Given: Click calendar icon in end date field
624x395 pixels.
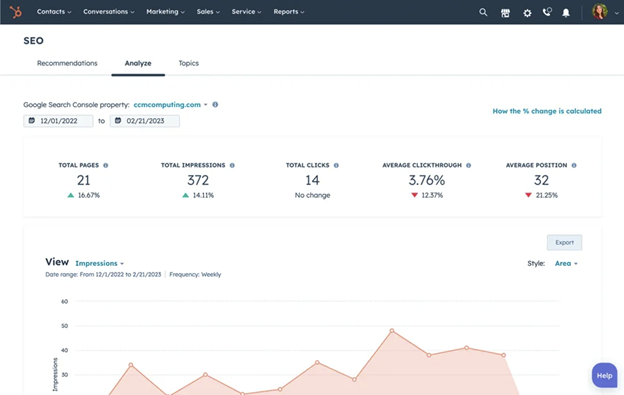Looking at the screenshot, I should tap(118, 121).
